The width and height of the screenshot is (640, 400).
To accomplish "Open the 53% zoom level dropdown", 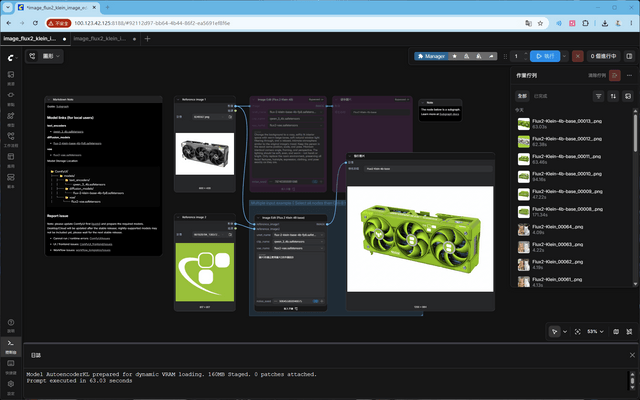I will (x=595, y=332).
